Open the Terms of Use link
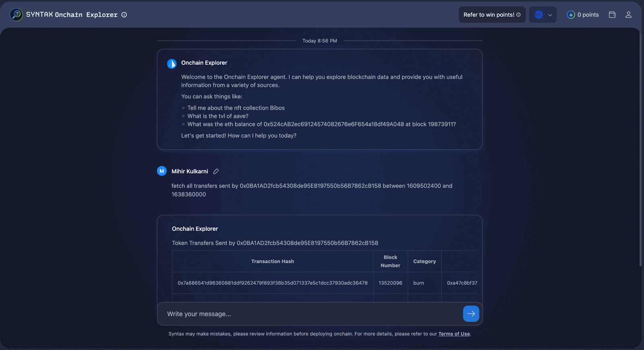644x350 pixels. coord(454,334)
